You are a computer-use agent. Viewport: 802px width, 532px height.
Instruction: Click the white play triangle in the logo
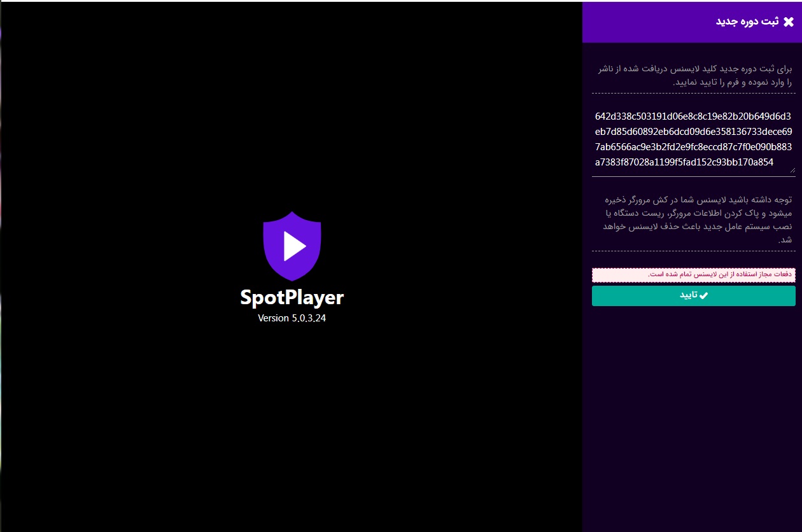tap(294, 246)
